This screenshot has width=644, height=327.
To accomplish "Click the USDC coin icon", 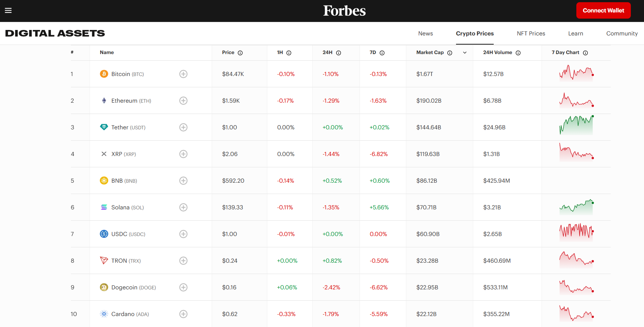I will pyautogui.click(x=104, y=234).
